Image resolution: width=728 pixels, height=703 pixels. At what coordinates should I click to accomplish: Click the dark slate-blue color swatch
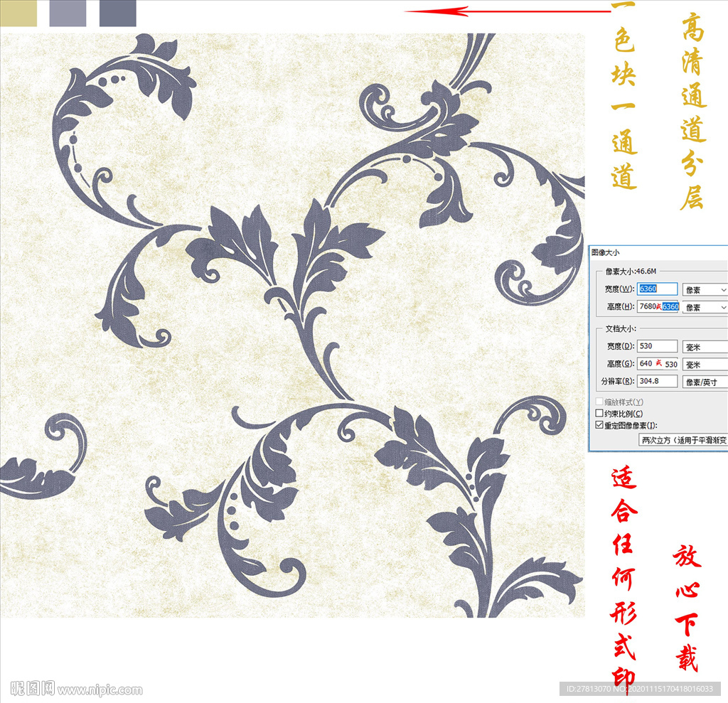pos(118,13)
